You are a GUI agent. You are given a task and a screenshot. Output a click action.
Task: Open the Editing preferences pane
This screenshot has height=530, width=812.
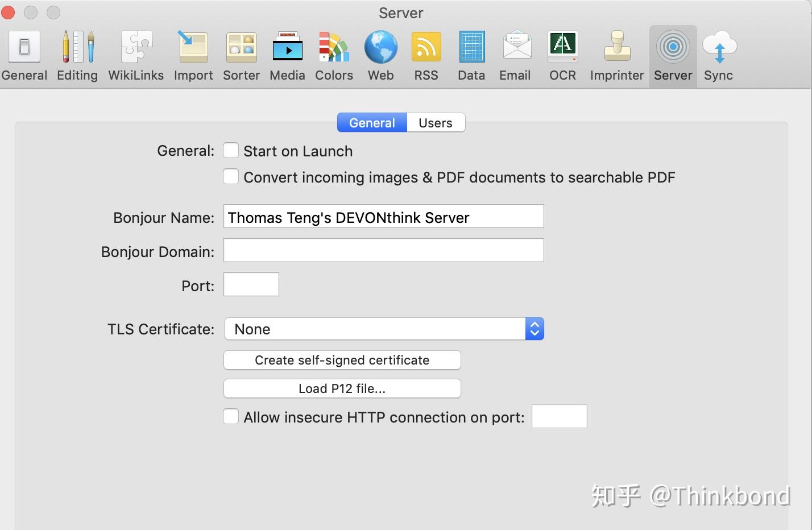click(77, 54)
